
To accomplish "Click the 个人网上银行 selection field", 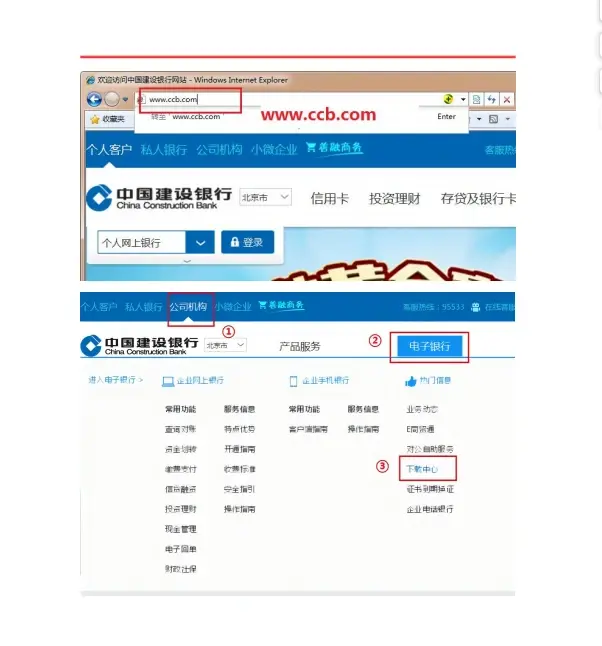I will (141, 242).
